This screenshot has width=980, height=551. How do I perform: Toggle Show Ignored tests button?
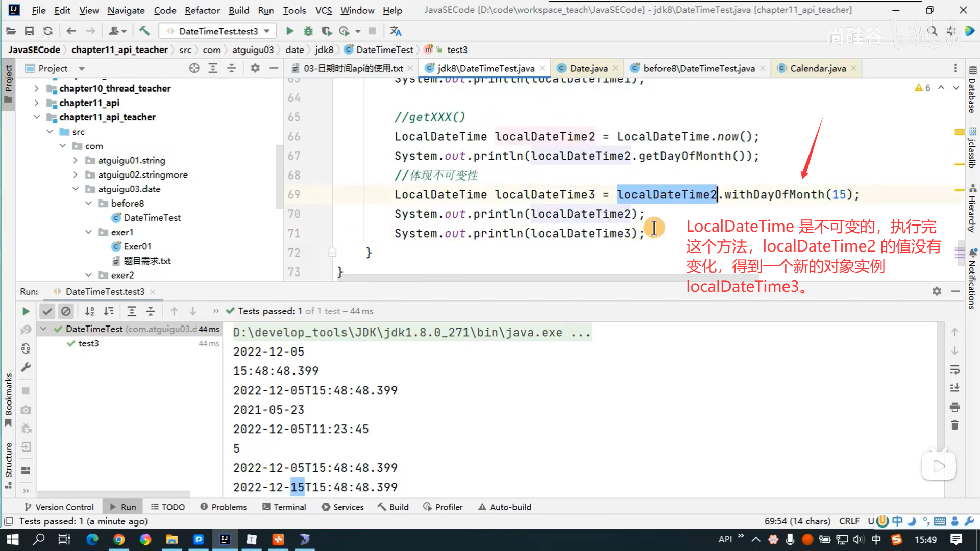tap(66, 311)
